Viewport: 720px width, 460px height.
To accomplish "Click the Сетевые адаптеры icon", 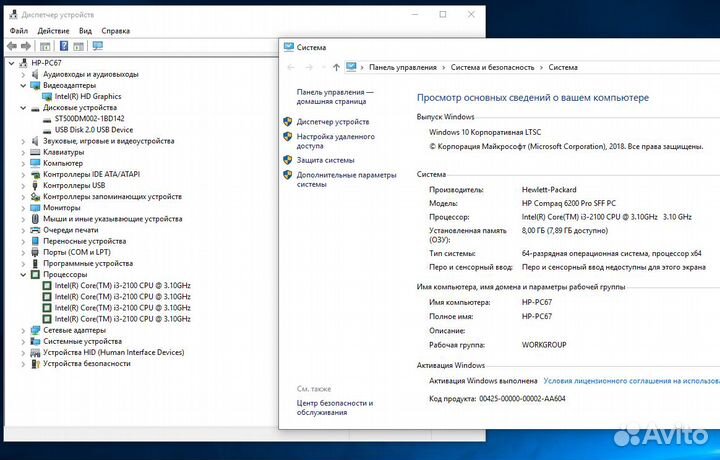I will (35, 330).
